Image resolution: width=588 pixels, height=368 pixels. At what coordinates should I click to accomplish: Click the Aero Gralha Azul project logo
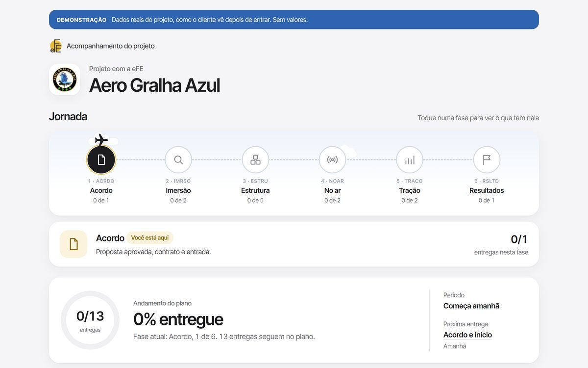click(x=65, y=79)
